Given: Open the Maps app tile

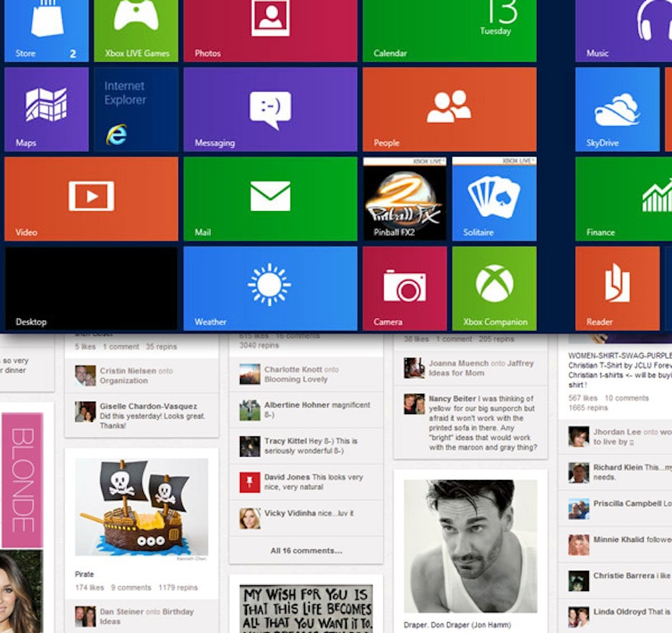Looking at the screenshot, I should 46,109.
